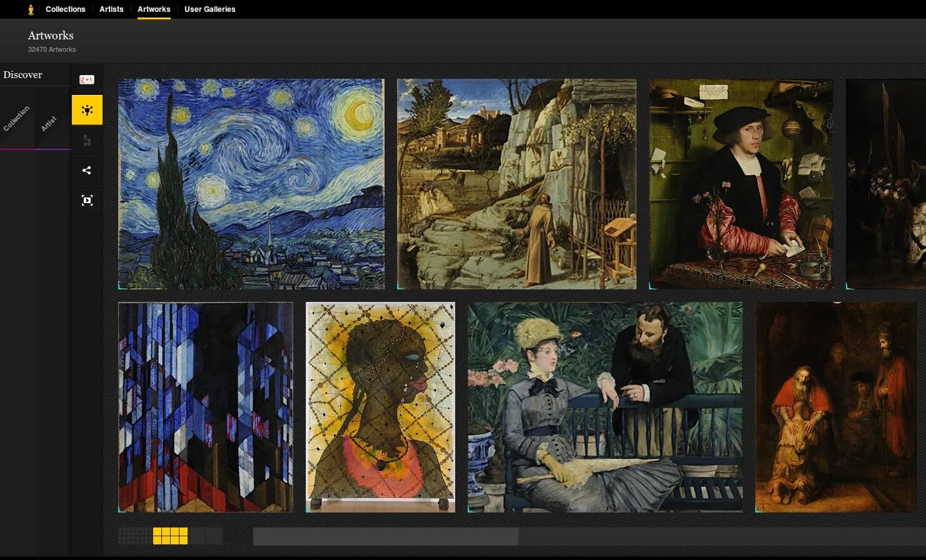Click the Discover panel heading

point(23,74)
